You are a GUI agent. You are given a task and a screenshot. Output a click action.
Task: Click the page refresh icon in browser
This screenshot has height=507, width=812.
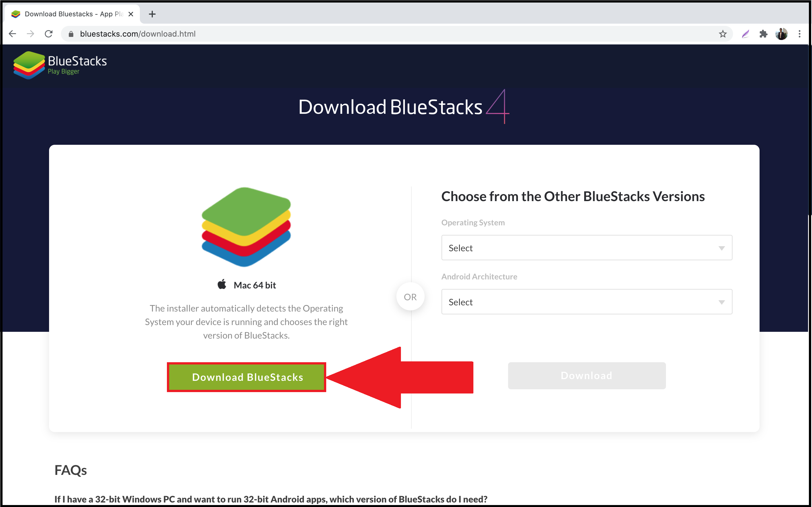tap(50, 33)
